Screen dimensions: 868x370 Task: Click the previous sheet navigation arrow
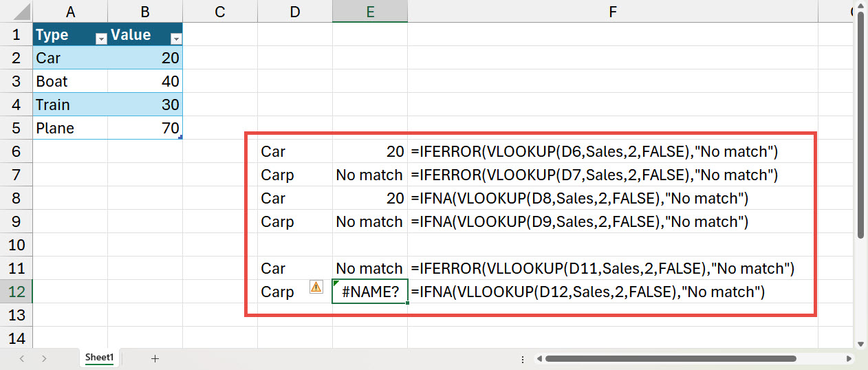click(22, 358)
